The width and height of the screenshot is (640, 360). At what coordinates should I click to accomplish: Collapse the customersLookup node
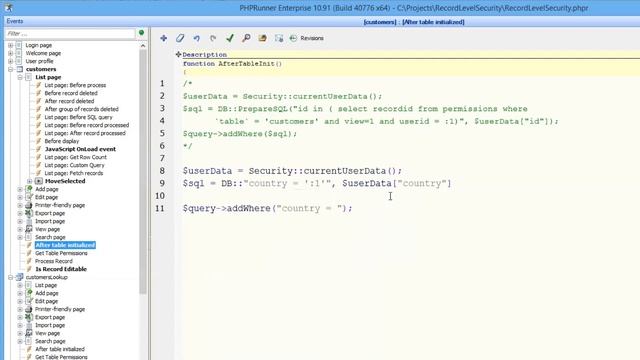(11, 277)
